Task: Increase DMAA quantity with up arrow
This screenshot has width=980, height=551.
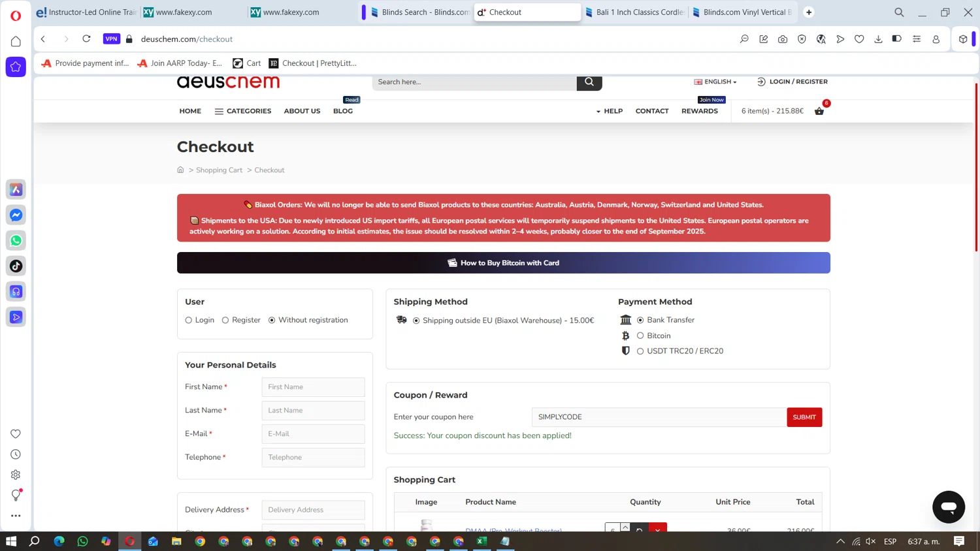Action: (625, 526)
